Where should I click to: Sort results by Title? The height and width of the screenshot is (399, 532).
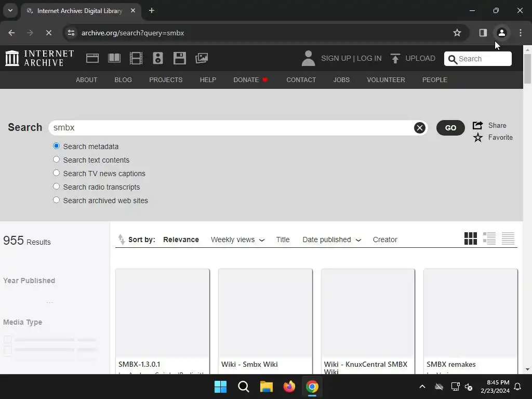tap(283, 240)
